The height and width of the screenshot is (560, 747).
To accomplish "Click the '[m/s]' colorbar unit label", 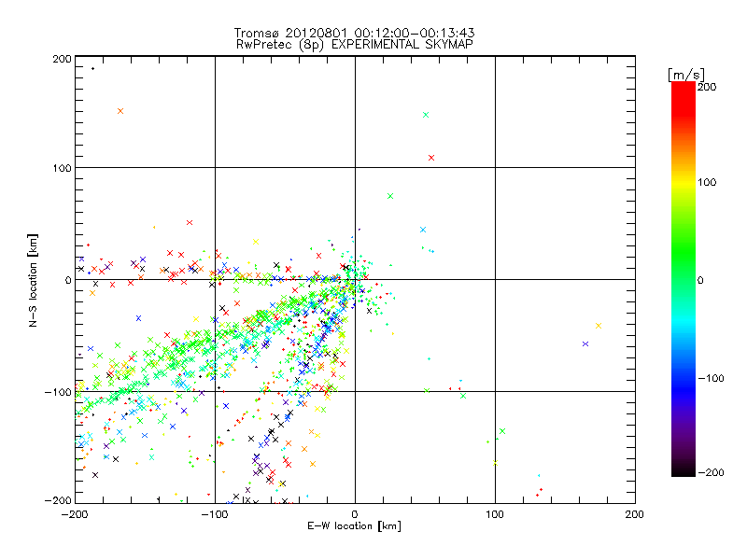I will coord(686,75).
